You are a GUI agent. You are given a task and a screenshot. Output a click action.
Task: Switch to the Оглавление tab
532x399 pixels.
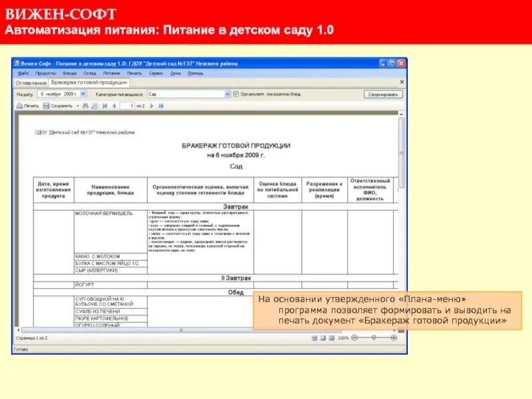(x=31, y=82)
